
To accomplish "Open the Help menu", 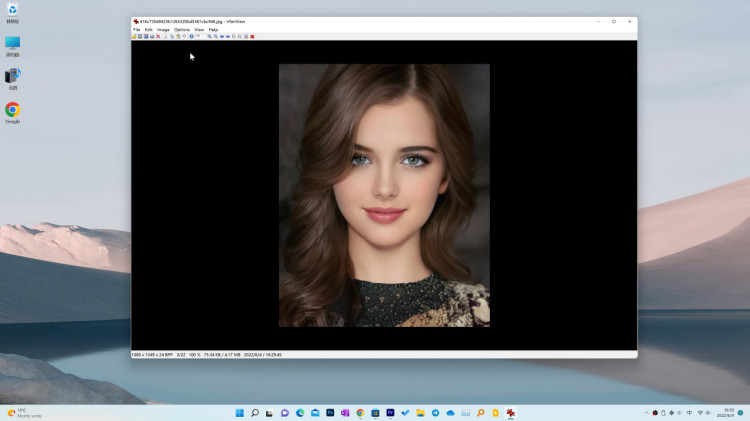I will coord(213,30).
